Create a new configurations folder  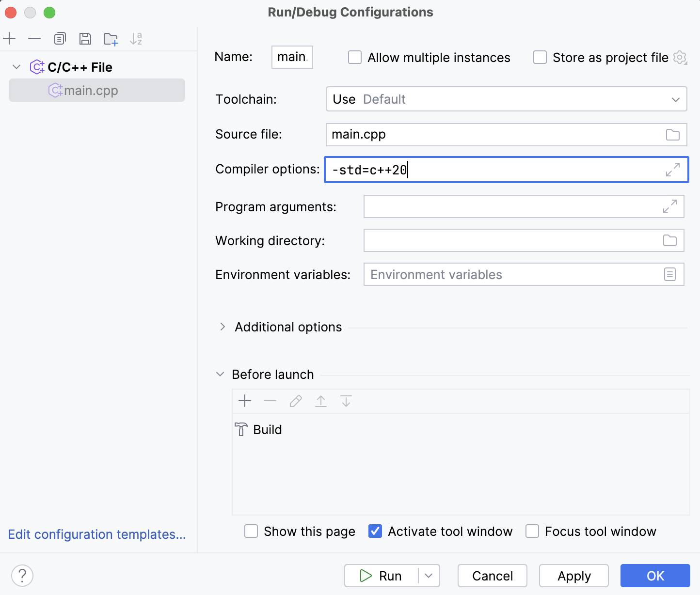click(x=111, y=39)
